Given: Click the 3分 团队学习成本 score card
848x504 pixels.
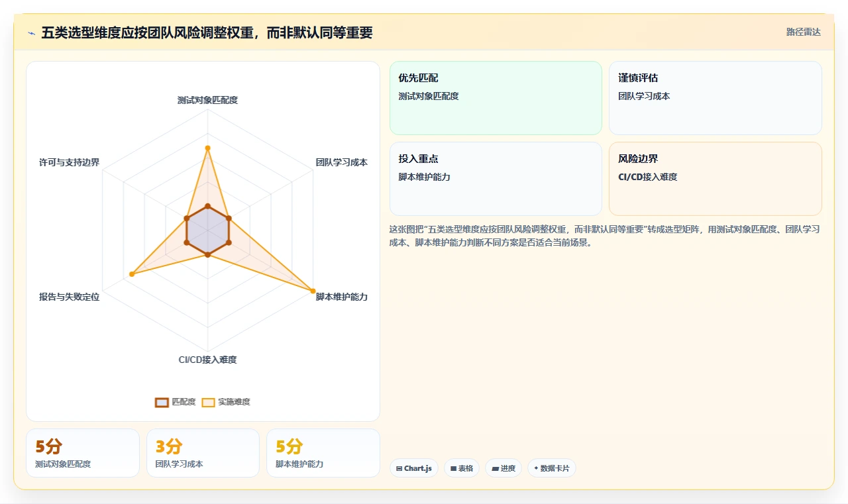Looking at the screenshot, I should pos(203,453).
